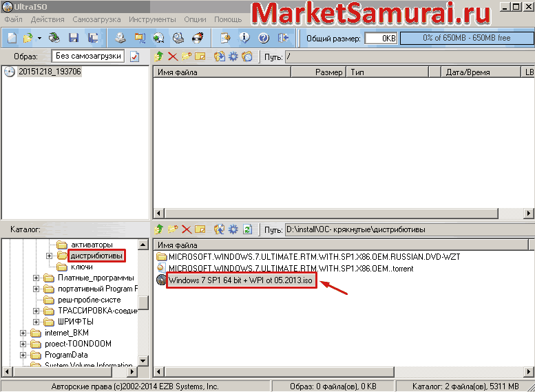This screenshot has width=535, height=392.
Task: Click the Open CD/DVD toolbar icon
Action: (x=54, y=38)
